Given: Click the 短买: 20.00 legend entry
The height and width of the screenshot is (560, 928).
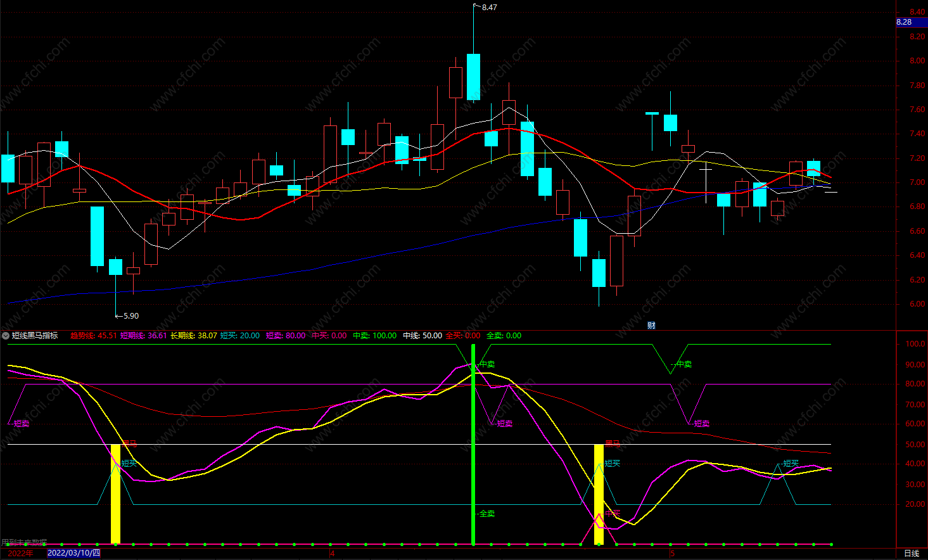Looking at the screenshot, I should [239, 336].
